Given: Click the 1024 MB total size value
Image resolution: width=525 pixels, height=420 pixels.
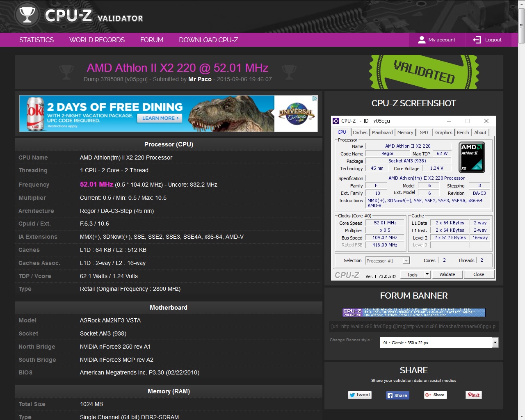Looking at the screenshot, I should (x=91, y=404).
